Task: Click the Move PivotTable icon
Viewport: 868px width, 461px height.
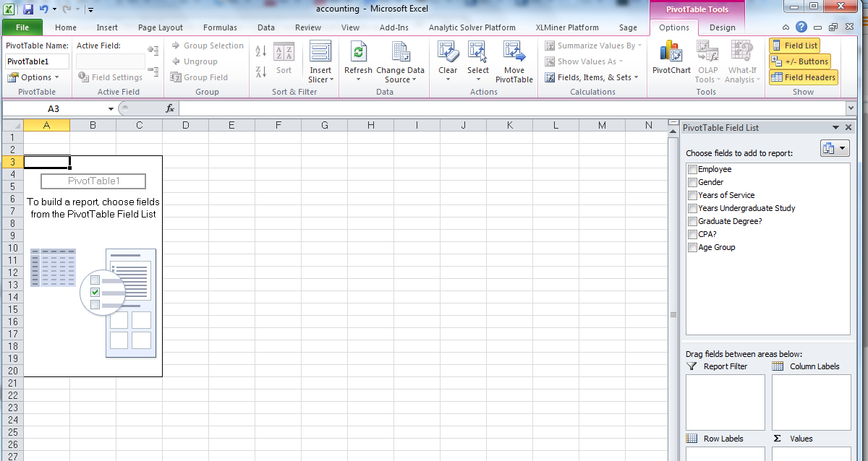Action: [x=514, y=53]
